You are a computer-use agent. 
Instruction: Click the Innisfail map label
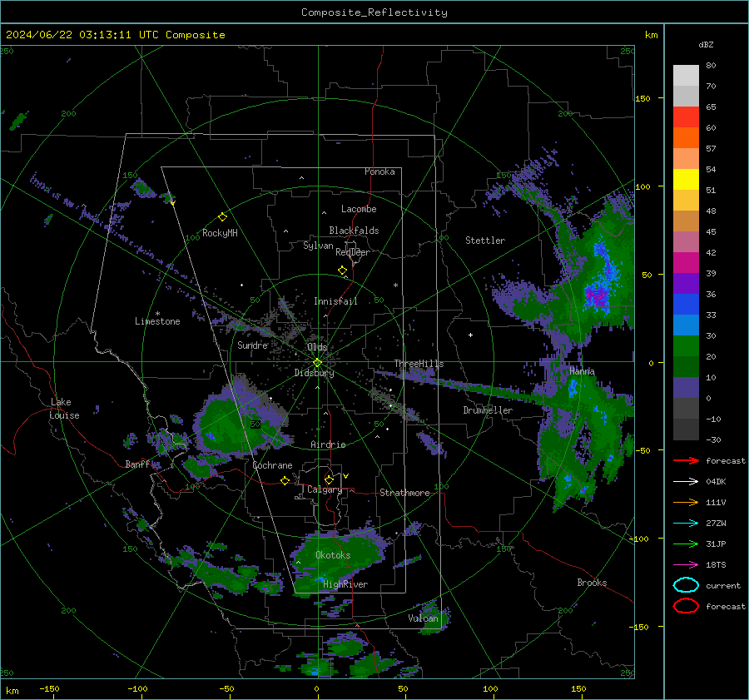point(335,301)
